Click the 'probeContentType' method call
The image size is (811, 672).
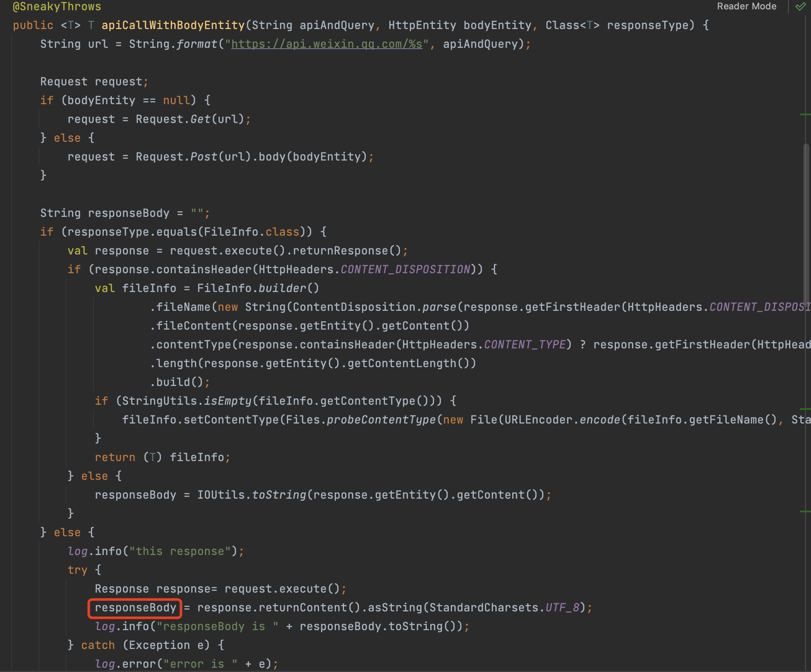point(381,420)
